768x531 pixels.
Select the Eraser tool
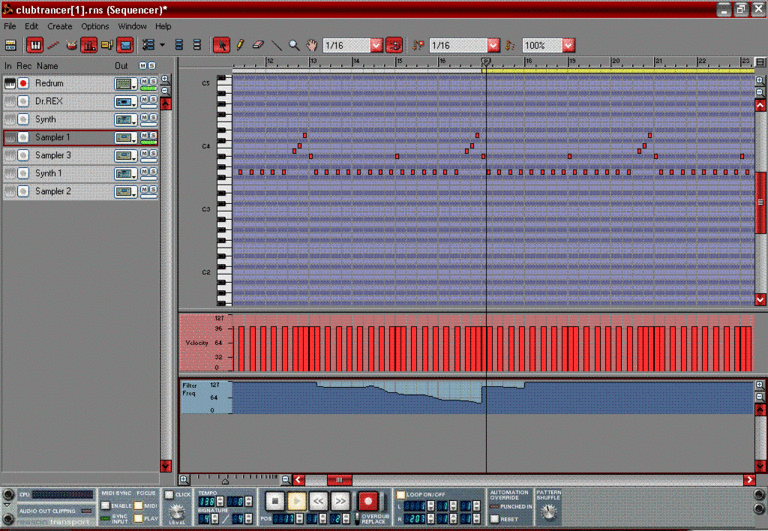coord(257,46)
